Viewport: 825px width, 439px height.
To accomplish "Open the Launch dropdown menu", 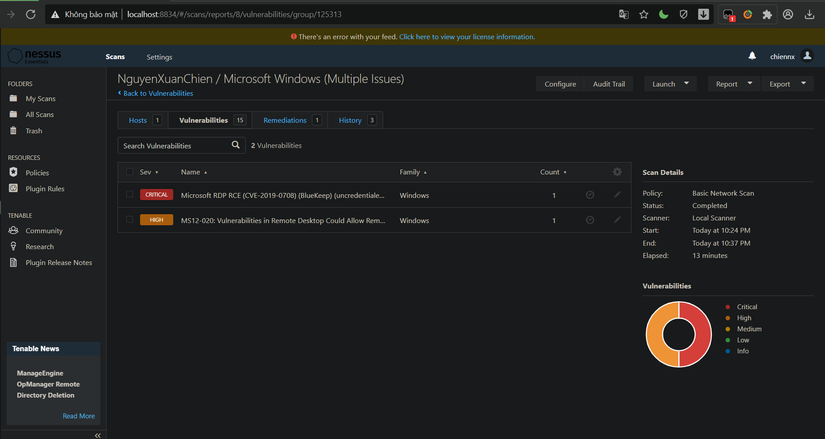I will pyautogui.click(x=670, y=84).
